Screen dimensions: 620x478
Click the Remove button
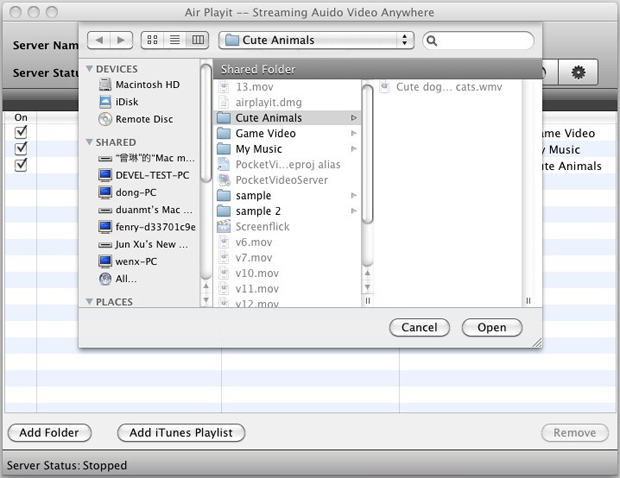pos(575,433)
